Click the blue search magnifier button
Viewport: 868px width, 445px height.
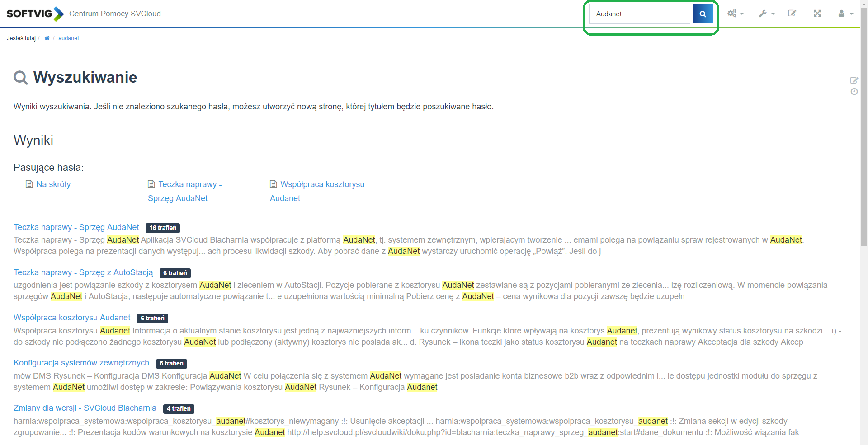tap(703, 14)
